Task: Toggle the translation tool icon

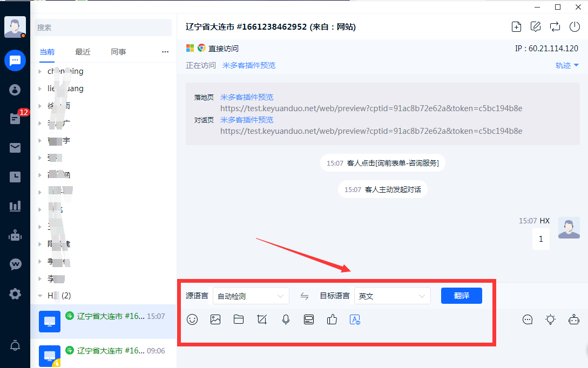Action: 355,319
